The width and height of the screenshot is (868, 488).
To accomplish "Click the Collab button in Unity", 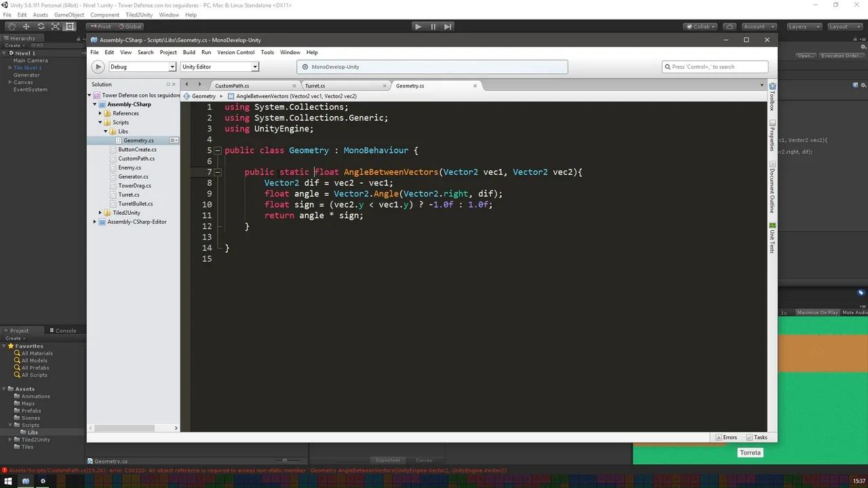I will [x=700, y=26].
